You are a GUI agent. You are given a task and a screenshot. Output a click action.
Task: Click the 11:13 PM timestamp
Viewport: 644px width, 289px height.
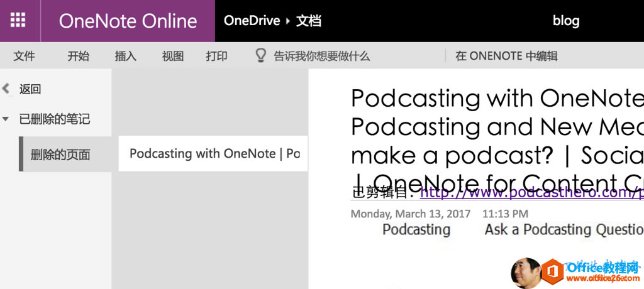(505, 214)
